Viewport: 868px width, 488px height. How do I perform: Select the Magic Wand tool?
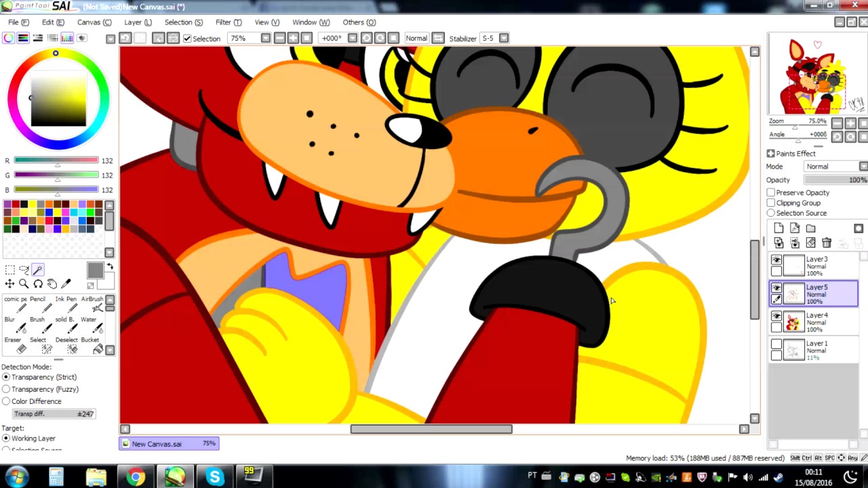[38, 270]
